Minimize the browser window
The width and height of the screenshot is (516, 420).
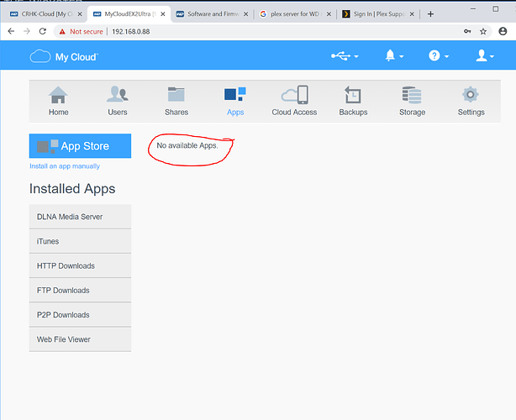(x=473, y=9)
